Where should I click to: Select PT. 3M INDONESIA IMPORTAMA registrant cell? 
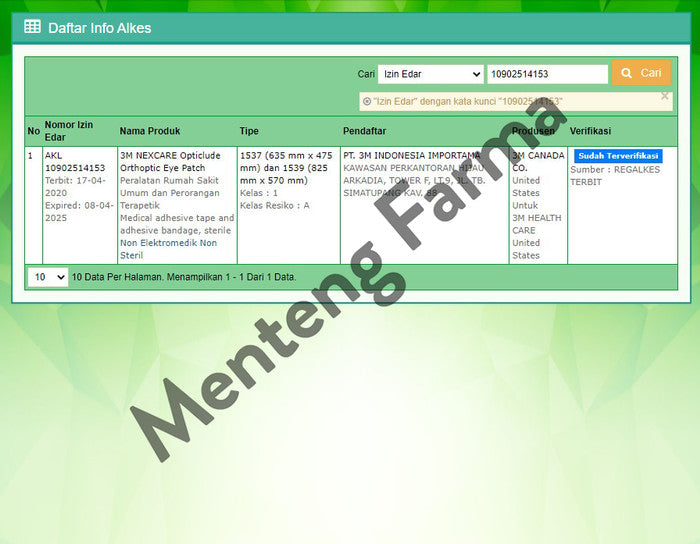[411, 156]
